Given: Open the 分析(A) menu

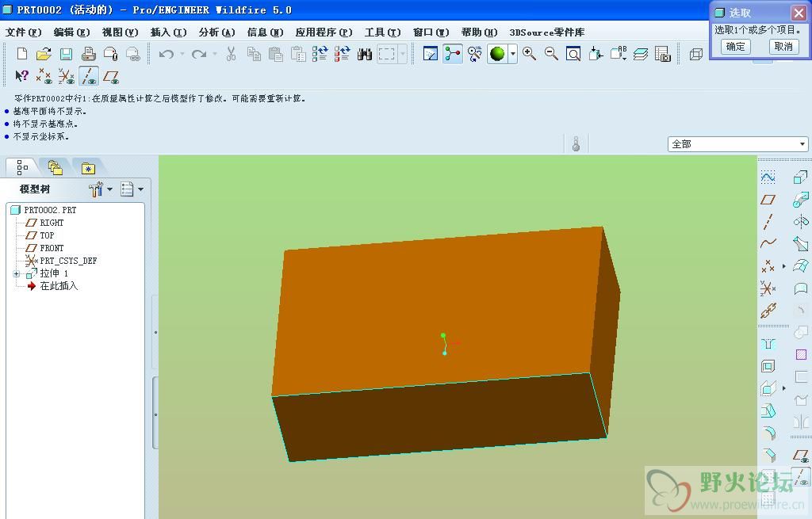Looking at the screenshot, I should (x=217, y=32).
